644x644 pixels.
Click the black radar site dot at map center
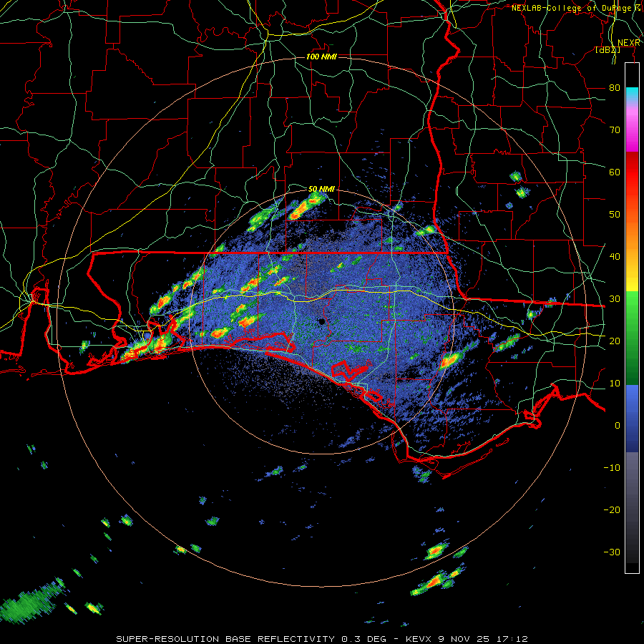(321, 321)
